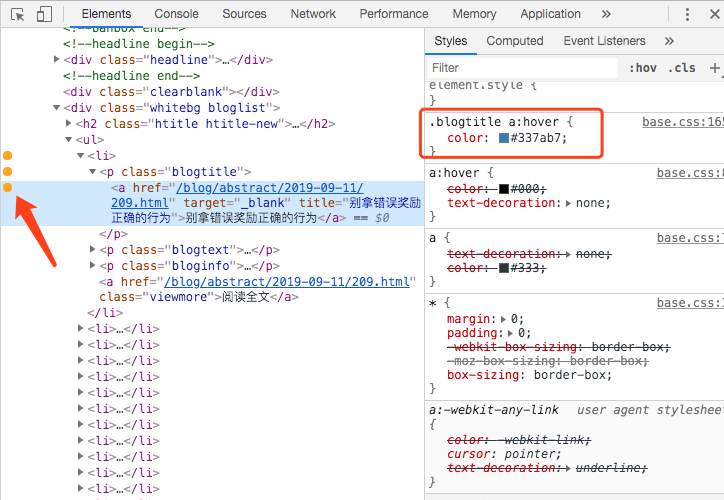
Task: Toggle the :hov element state panel
Action: (643, 68)
